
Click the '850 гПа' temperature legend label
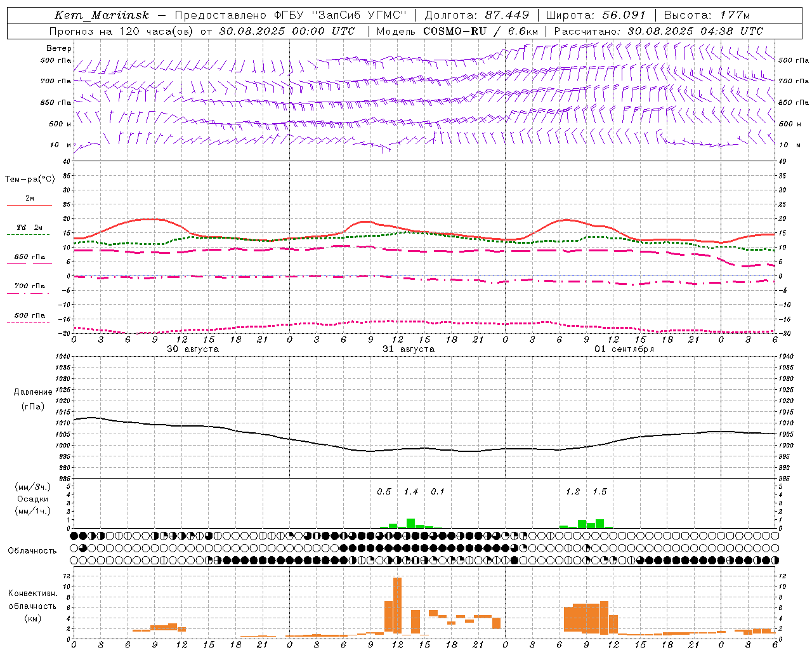click(x=30, y=257)
